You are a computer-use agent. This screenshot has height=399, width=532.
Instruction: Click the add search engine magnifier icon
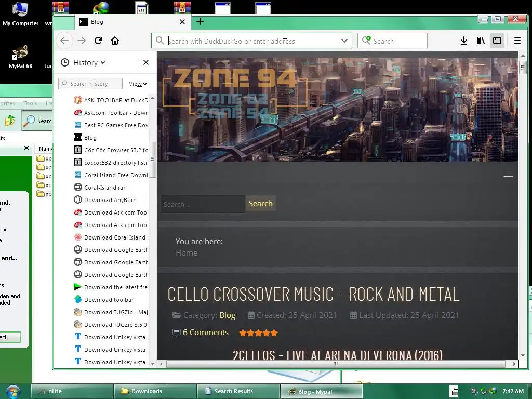coord(366,41)
